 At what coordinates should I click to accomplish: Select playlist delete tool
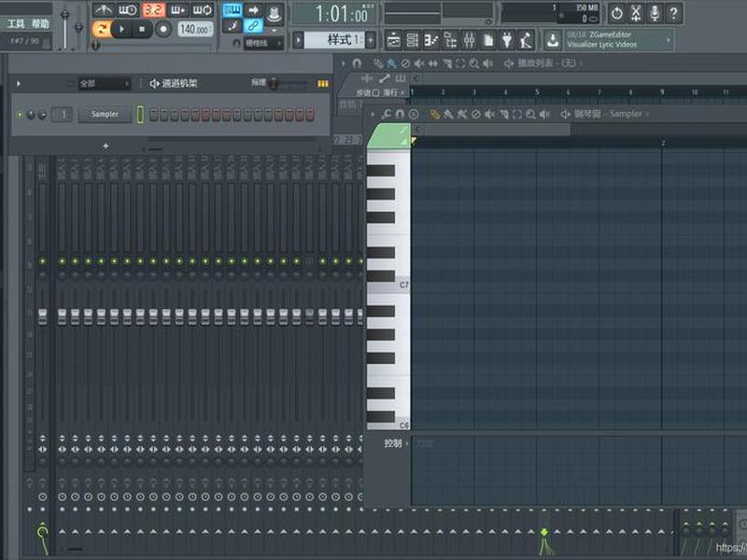click(x=405, y=63)
